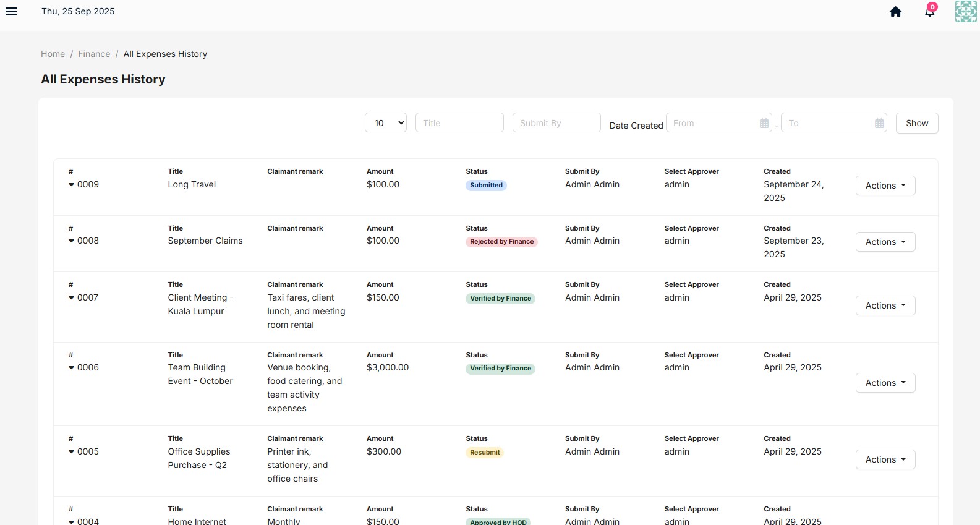Open the notifications bell
This screenshot has height=525, width=980.
tap(930, 11)
